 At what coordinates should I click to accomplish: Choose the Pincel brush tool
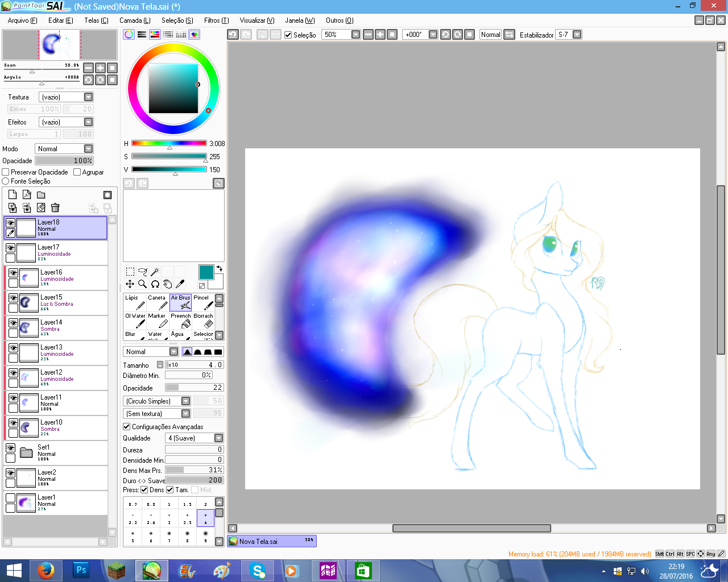tap(203, 302)
